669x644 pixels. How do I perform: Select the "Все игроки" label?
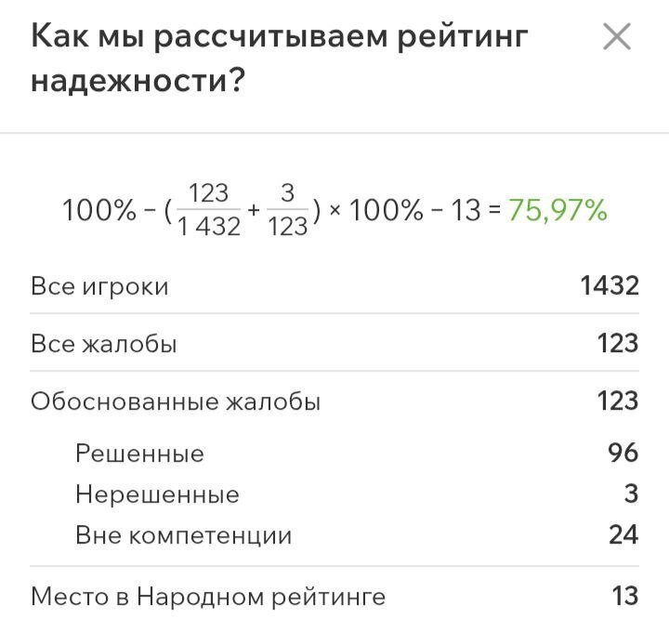pyautogui.click(x=99, y=286)
